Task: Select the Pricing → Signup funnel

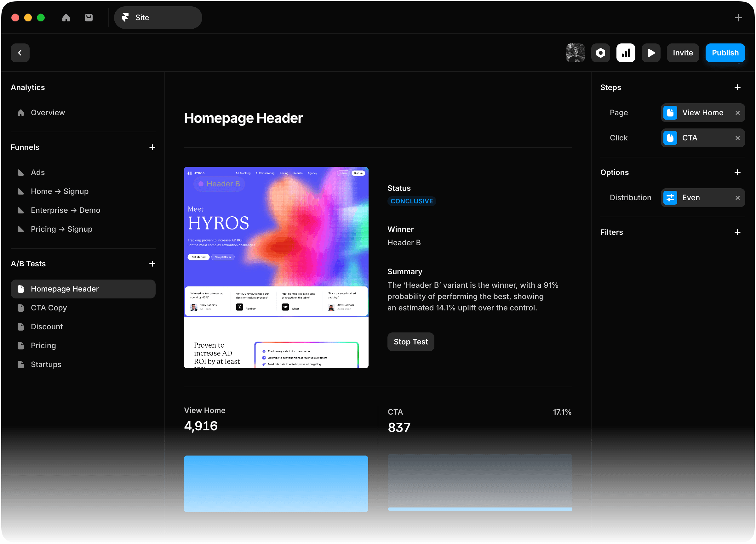Action: click(61, 229)
